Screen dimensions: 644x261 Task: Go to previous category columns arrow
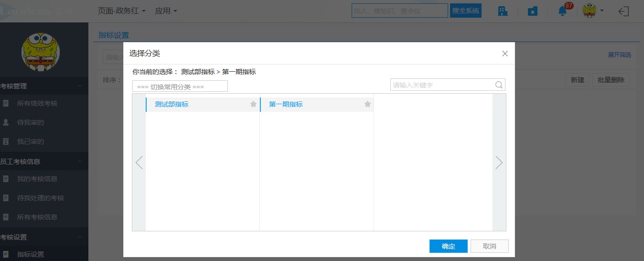coord(139,163)
